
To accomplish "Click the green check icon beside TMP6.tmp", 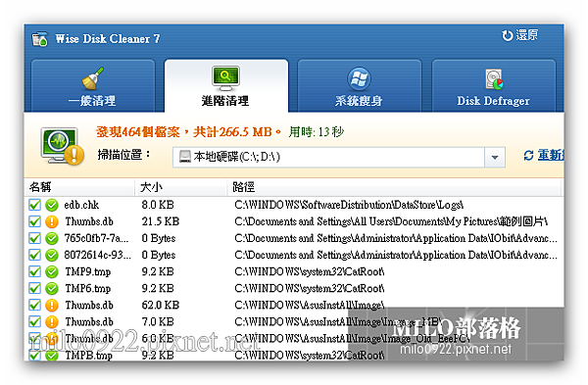I will click(x=52, y=288).
